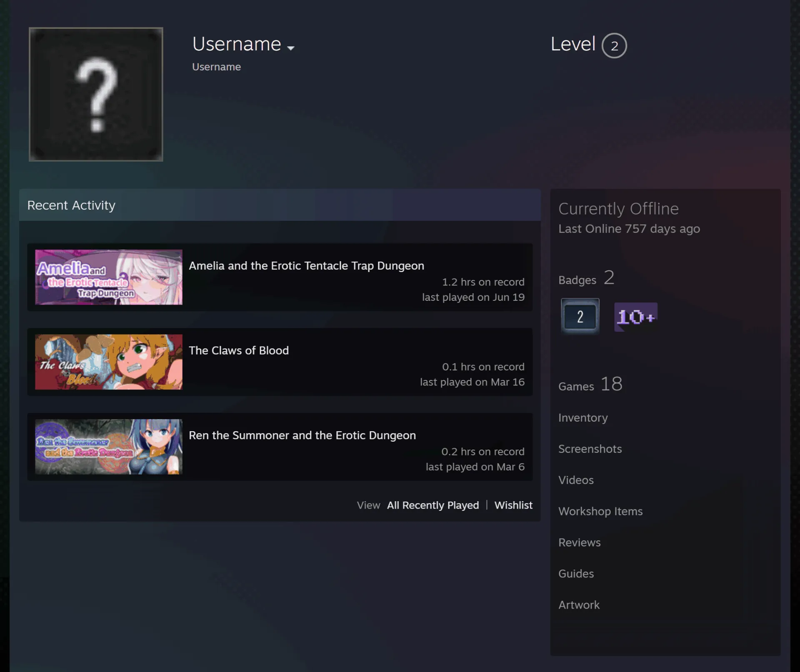Open the Screenshots link
Image resolution: width=800 pixels, height=672 pixels.
tap(590, 449)
